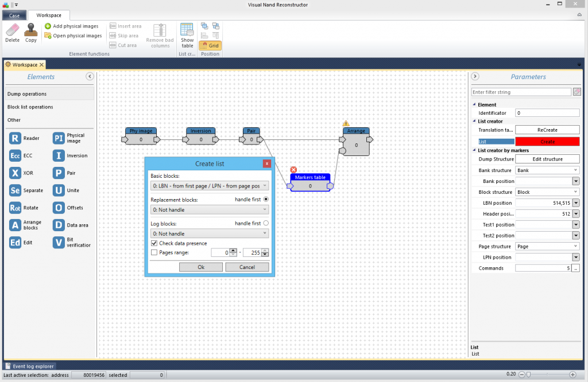This screenshot has width=588, height=382.
Task: Select the Pair element icon
Action: 59,173
